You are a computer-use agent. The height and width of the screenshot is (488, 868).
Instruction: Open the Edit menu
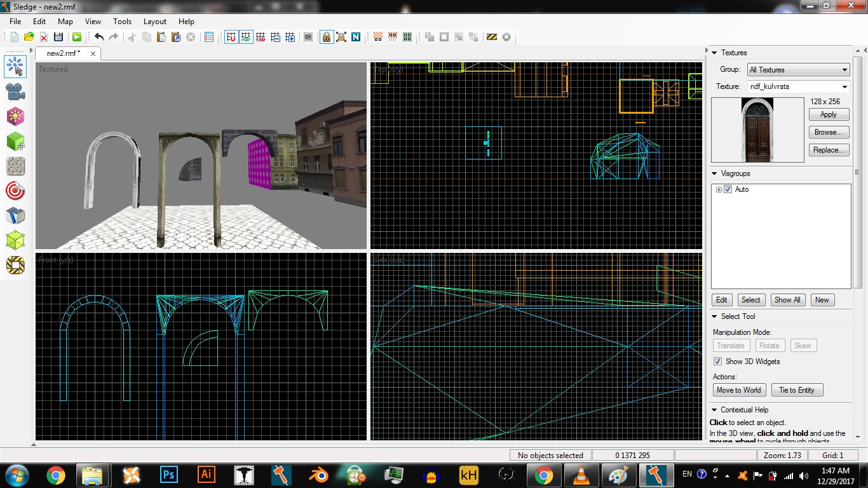click(x=39, y=21)
